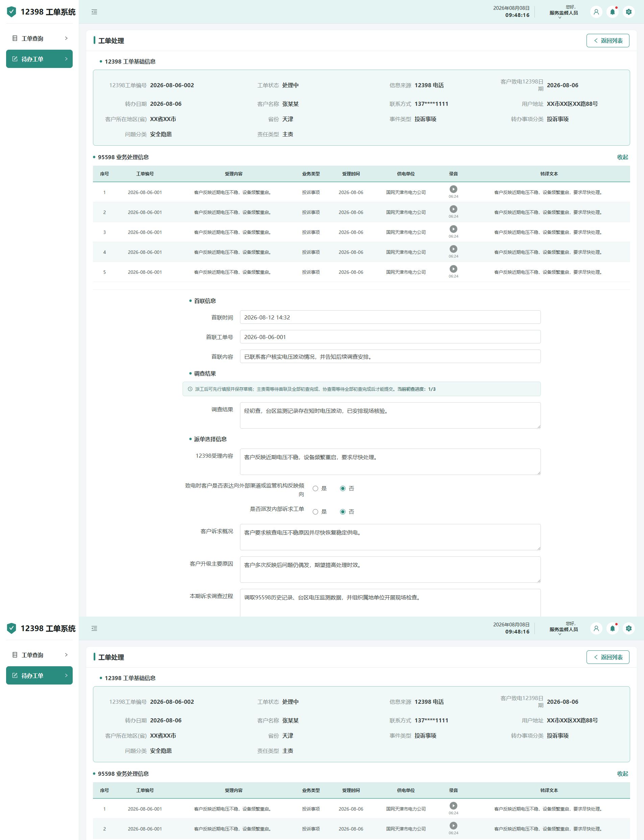The width and height of the screenshot is (644, 840).
Task: Open 待办工单 menu in the upper sidebar
Action: coord(39,59)
